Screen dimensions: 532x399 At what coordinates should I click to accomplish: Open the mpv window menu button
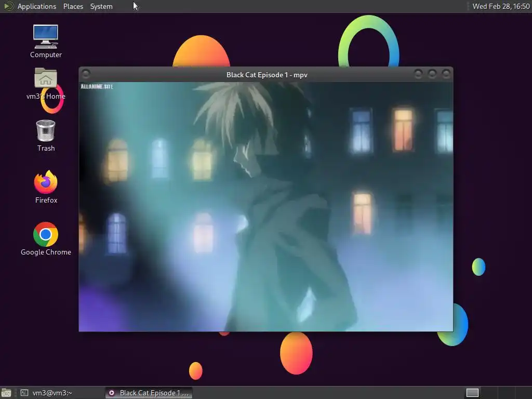86,74
